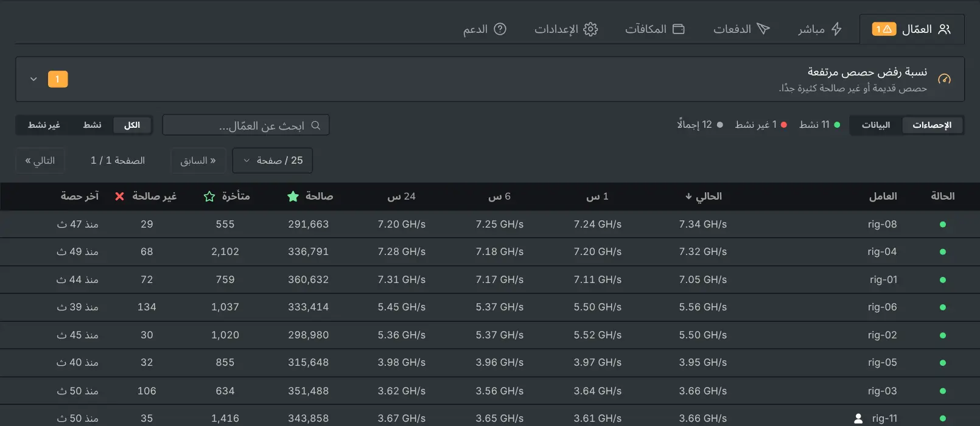The width and height of the screenshot is (980, 426).
Task: Open worker rig-05
Action: (882, 363)
